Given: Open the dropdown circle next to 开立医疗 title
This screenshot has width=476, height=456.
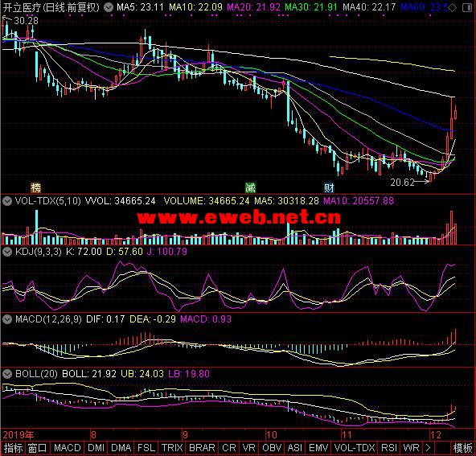Looking at the screenshot, I should click(x=109, y=7).
